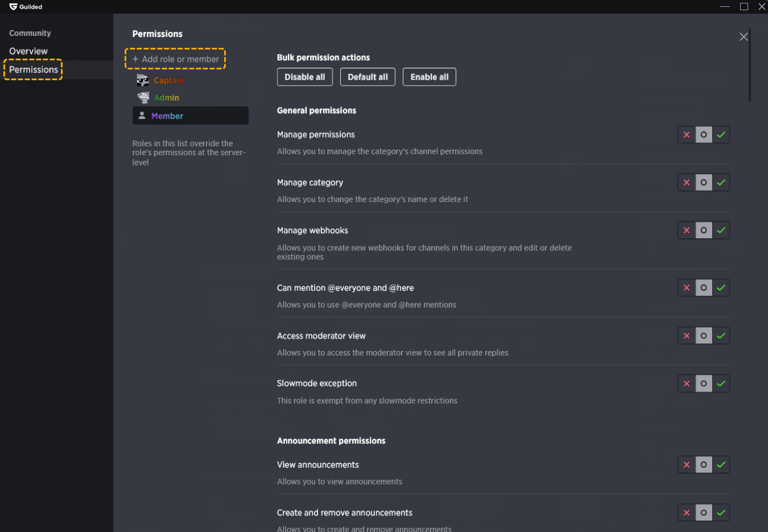Allow Manage category with green checkmark
This screenshot has width=768, height=532.
pos(721,183)
